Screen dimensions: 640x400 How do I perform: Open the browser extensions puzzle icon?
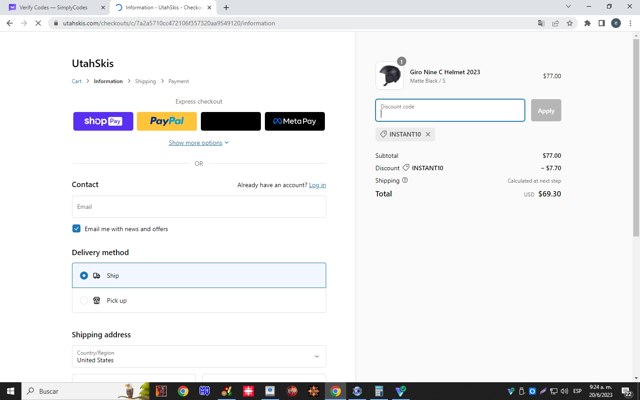tap(587, 23)
